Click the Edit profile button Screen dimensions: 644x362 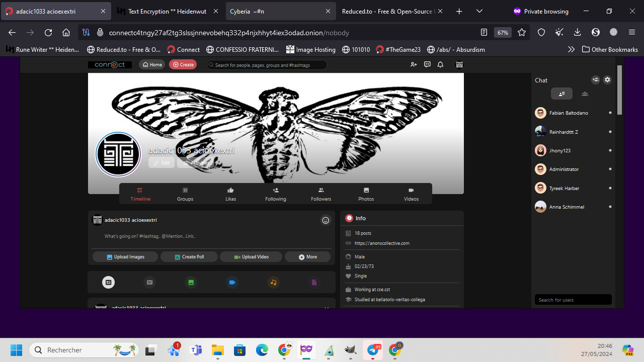click(x=162, y=163)
